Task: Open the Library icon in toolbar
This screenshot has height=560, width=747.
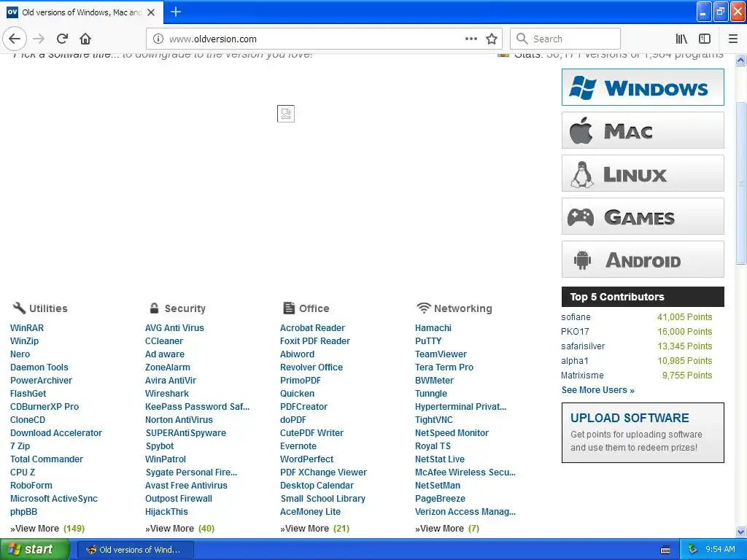Action: 681,39
